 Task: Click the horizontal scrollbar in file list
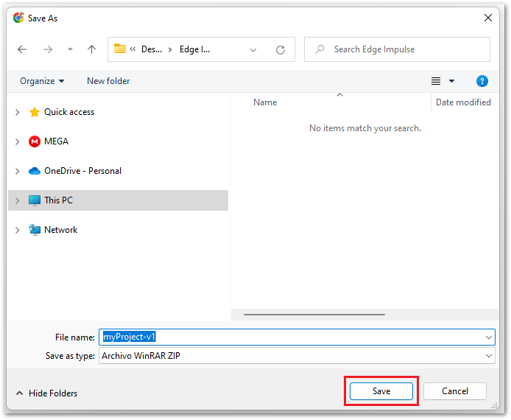(x=314, y=315)
